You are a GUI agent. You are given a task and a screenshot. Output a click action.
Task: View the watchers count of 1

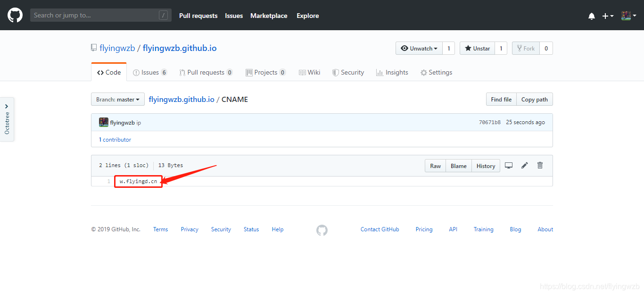(x=449, y=48)
